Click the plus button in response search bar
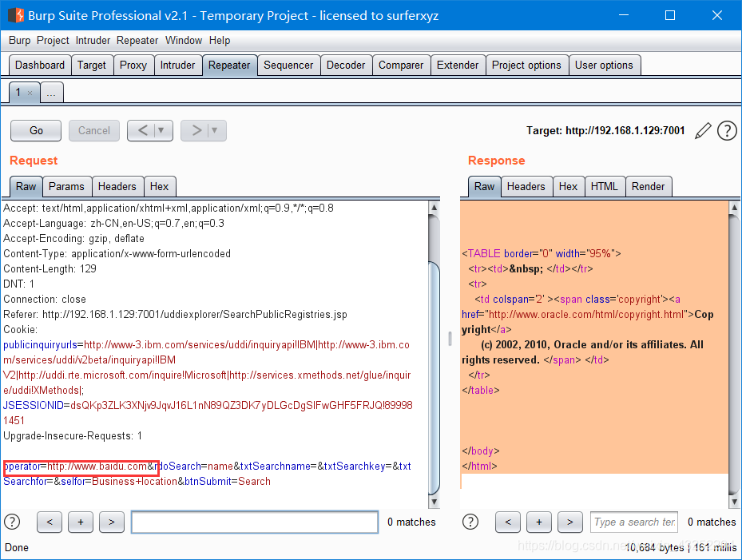 (x=539, y=522)
